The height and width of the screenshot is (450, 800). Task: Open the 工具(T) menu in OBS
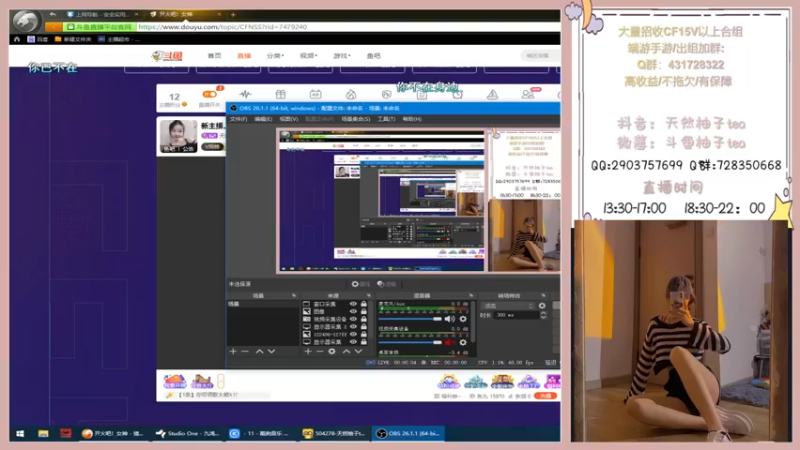386,119
